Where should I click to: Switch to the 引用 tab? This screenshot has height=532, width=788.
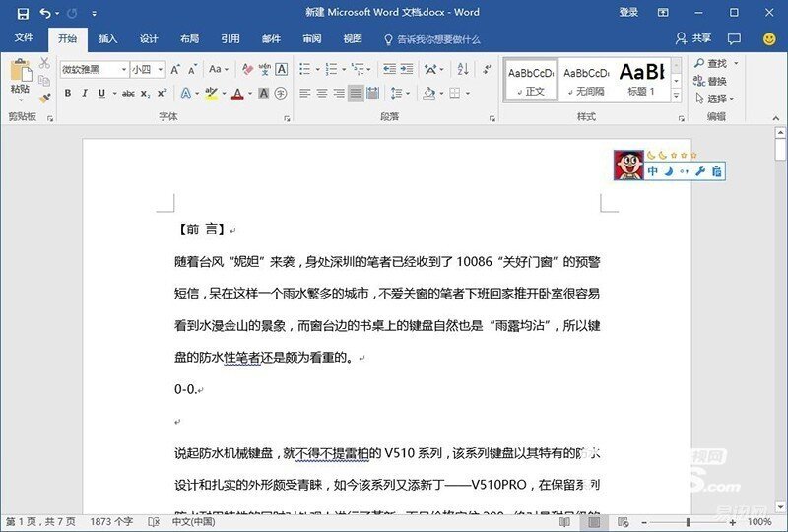click(230, 38)
